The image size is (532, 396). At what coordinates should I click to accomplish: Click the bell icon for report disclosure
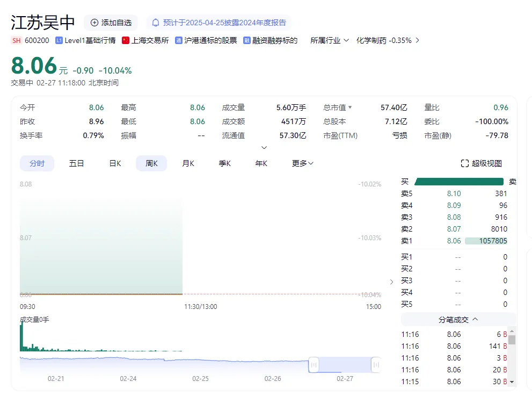[x=156, y=23]
